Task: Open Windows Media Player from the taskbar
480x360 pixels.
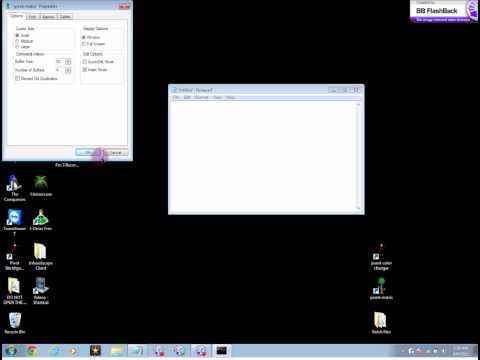Action: [73, 351]
